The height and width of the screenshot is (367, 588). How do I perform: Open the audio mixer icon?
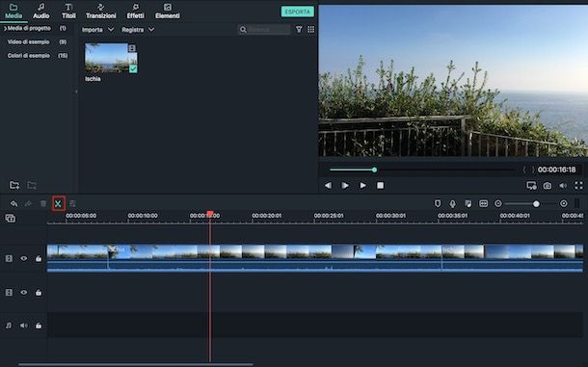tap(468, 203)
